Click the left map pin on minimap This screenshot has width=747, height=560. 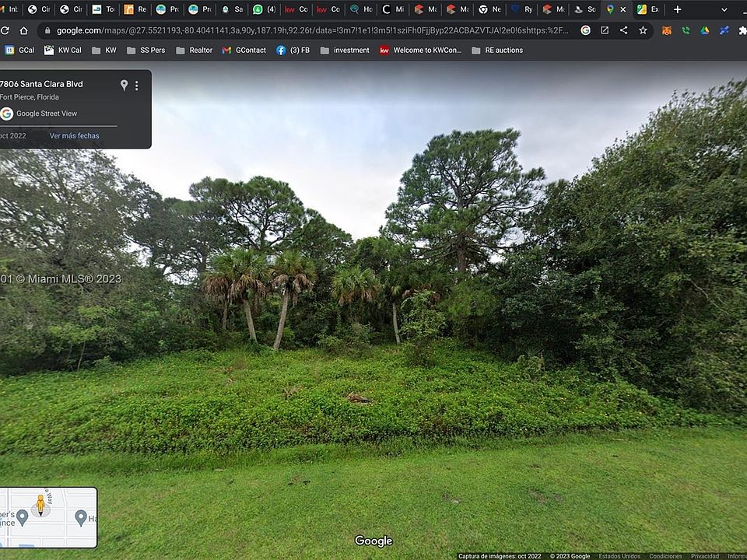tap(22, 517)
